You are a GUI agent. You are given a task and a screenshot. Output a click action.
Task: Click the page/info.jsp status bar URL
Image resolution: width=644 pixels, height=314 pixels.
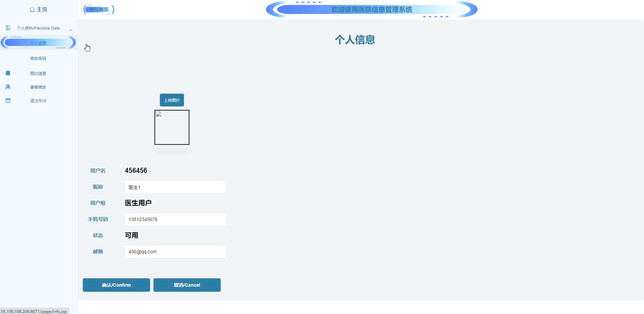click(34, 311)
